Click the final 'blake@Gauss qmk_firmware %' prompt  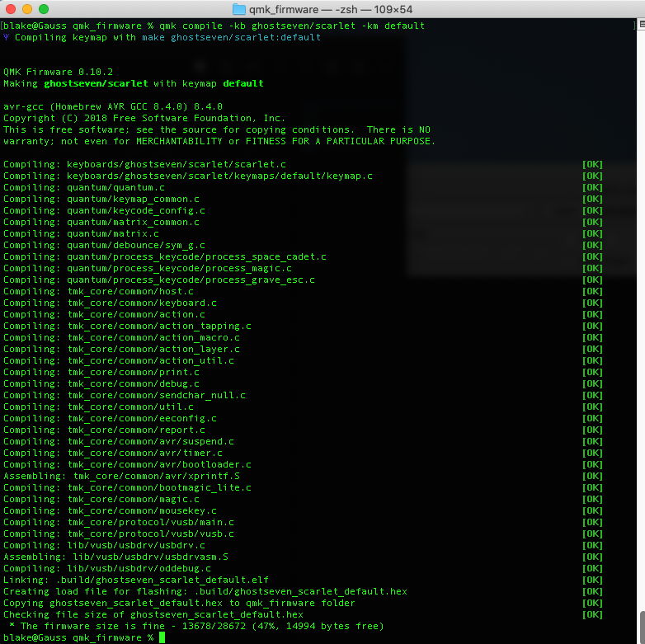tap(78, 637)
